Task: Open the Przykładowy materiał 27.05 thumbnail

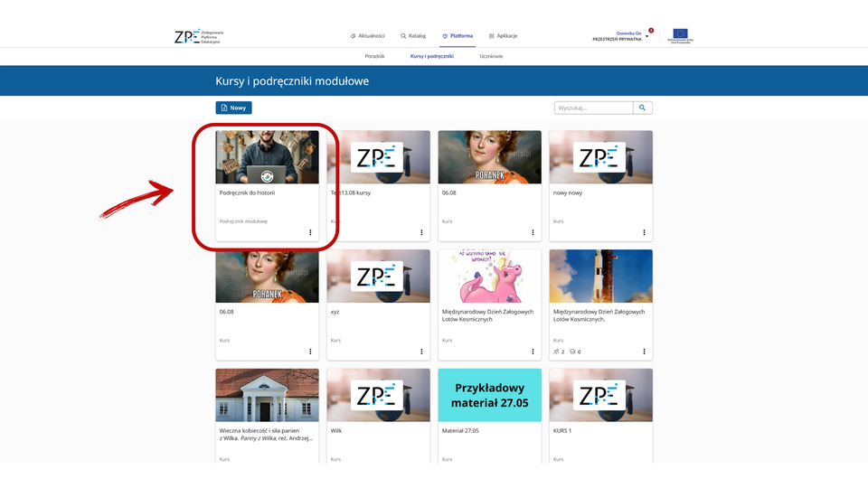Action: pyautogui.click(x=489, y=394)
